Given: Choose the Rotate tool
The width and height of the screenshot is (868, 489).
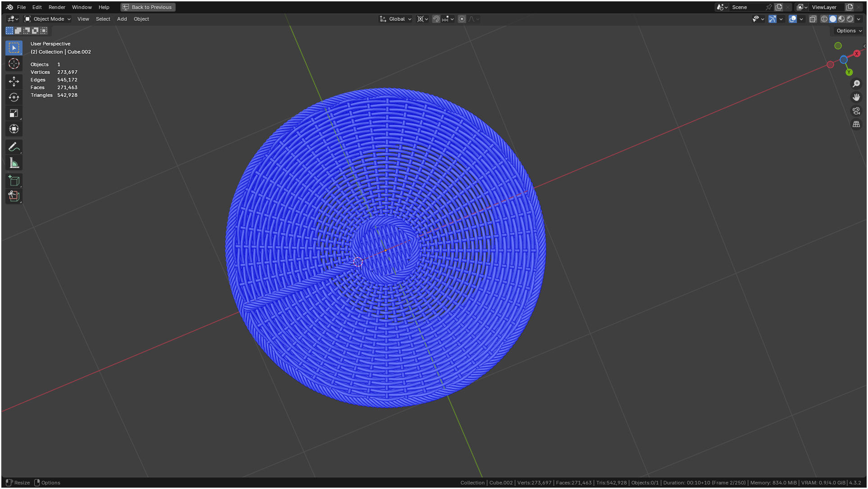Looking at the screenshot, I should [x=14, y=97].
